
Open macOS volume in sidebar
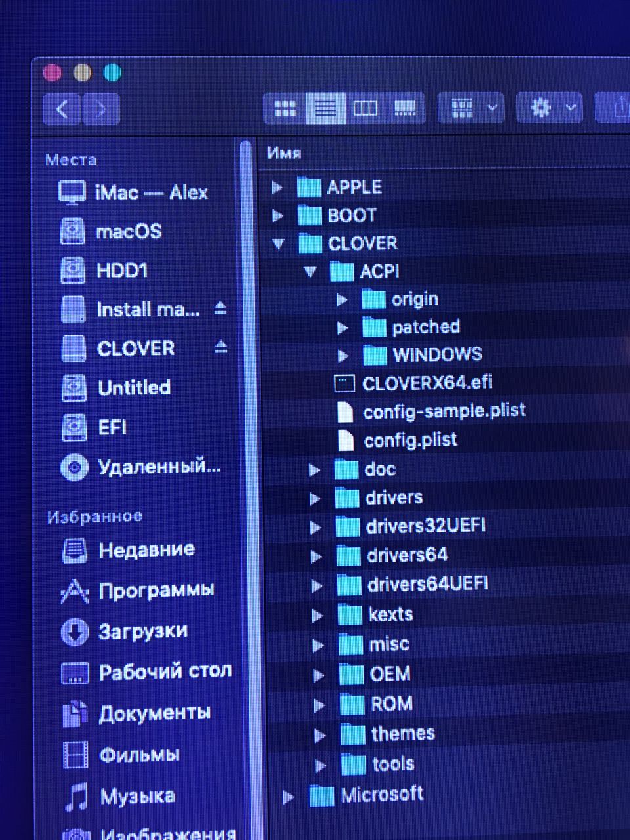tap(112, 231)
